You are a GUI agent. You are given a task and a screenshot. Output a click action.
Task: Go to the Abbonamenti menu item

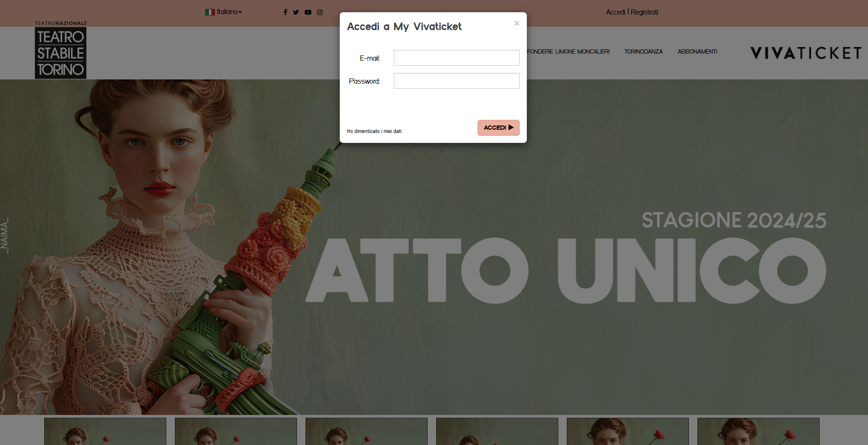click(x=697, y=52)
